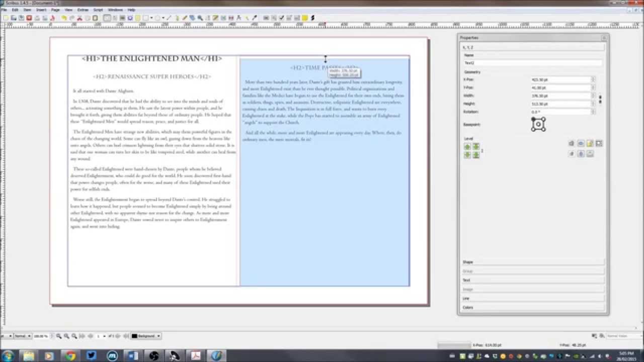Image resolution: width=644 pixels, height=362 pixels.
Task: Click the Undo arrow icon
Action: click(64, 18)
